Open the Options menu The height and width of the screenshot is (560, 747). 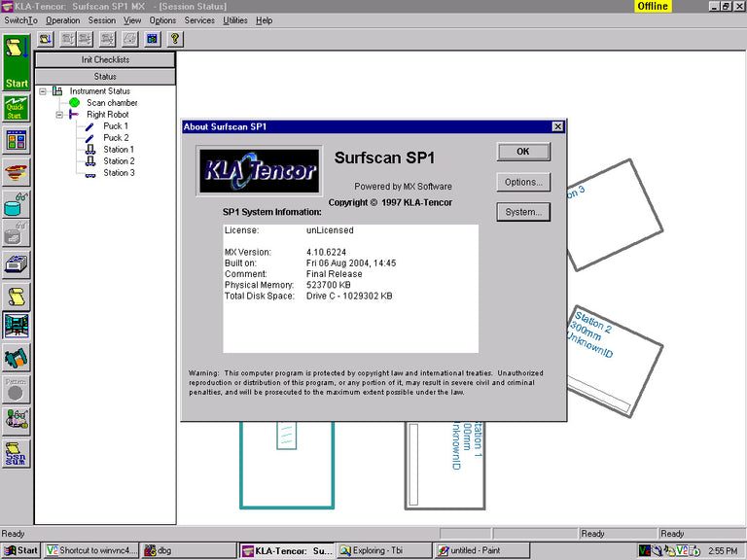(162, 20)
